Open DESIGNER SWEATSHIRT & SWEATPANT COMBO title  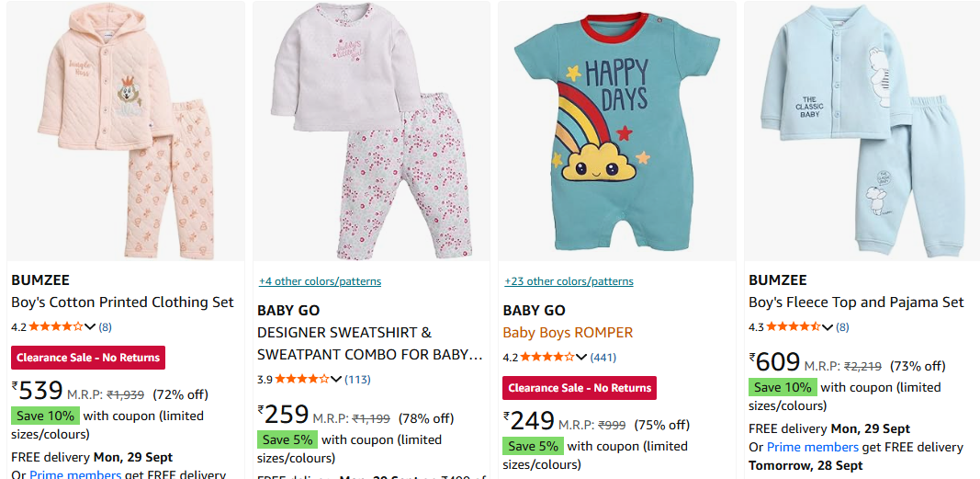(369, 343)
